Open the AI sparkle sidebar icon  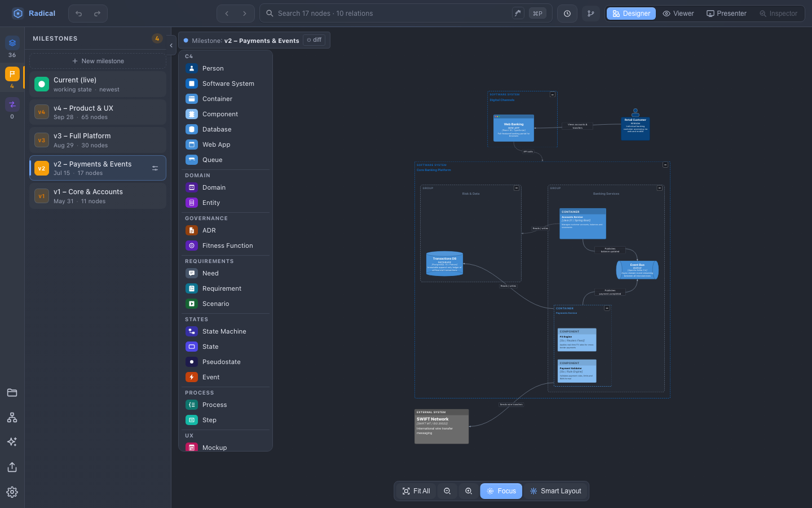point(12,442)
